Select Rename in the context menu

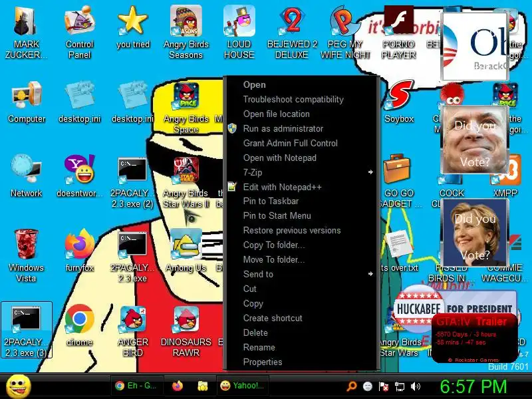pyautogui.click(x=302, y=347)
